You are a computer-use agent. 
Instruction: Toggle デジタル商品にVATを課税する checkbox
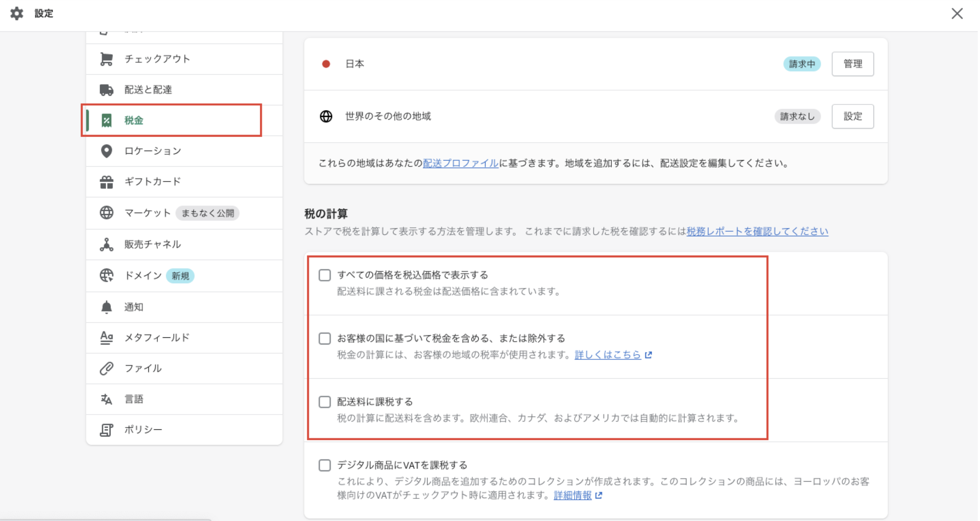(325, 465)
